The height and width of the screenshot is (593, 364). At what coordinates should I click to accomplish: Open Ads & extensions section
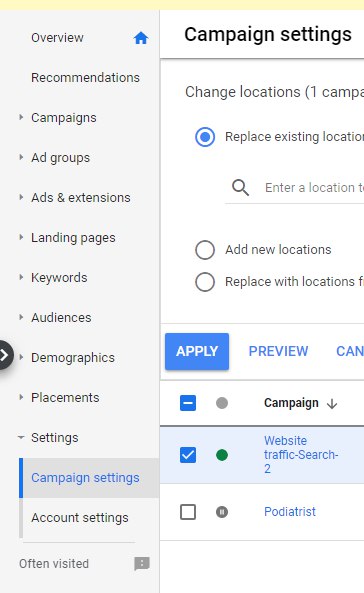pyautogui.click(x=81, y=198)
